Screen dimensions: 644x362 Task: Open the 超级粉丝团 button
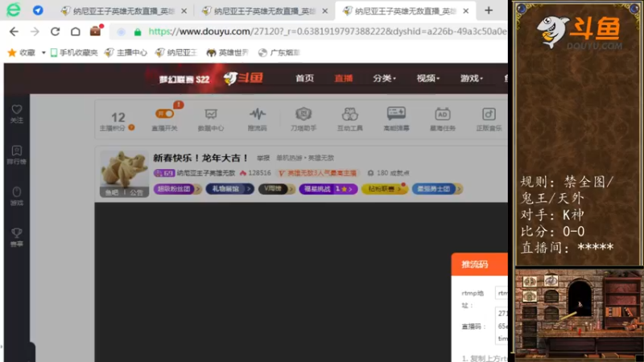coord(177,189)
